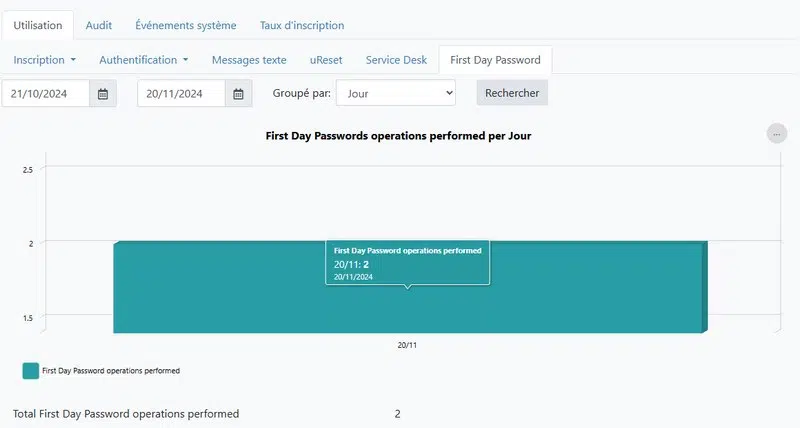Open the calendar picker for end date 20/11/2024
Viewport: 800px width, 428px height.
pos(238,94)
